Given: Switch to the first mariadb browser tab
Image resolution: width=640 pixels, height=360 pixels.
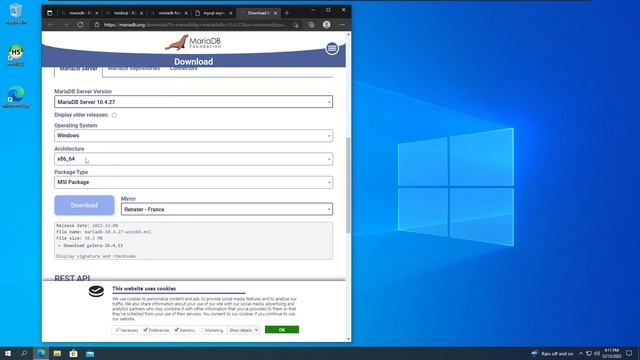Looking at the screenshot, I should 80,13.
